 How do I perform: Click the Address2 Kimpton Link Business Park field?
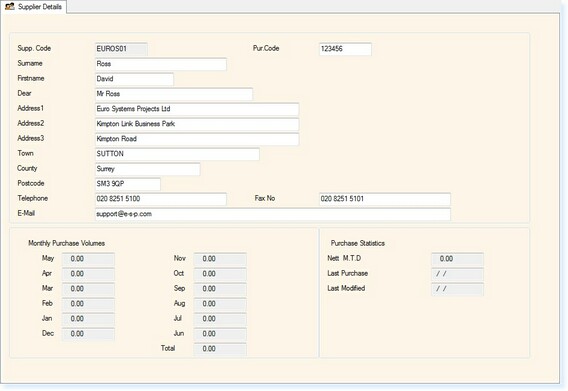tap(197, 124)
